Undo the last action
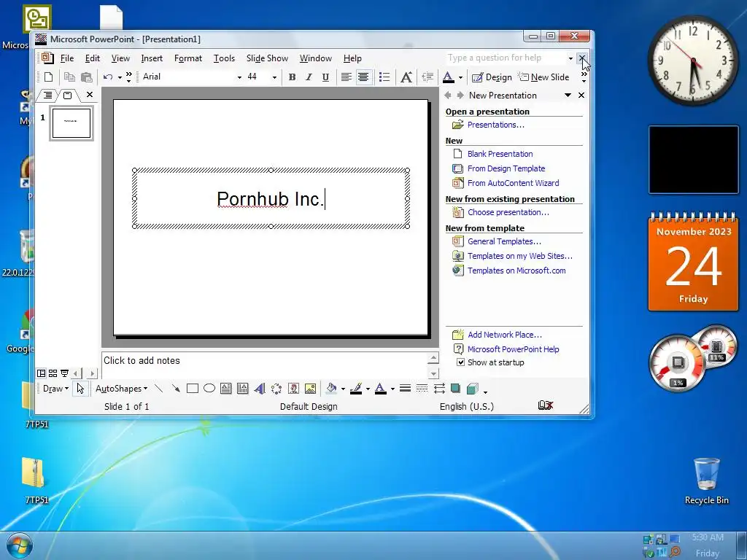 pos(108,77)
